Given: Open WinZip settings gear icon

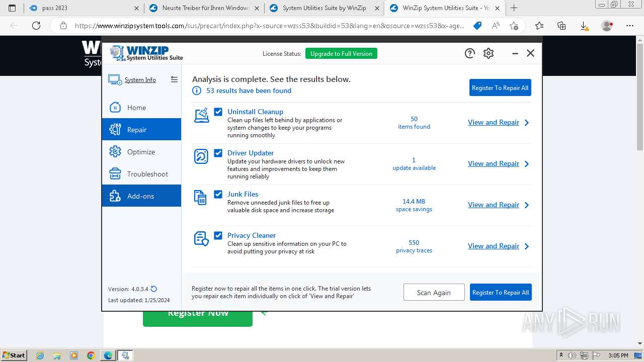Looking at the screenshot, I should 489,53.
